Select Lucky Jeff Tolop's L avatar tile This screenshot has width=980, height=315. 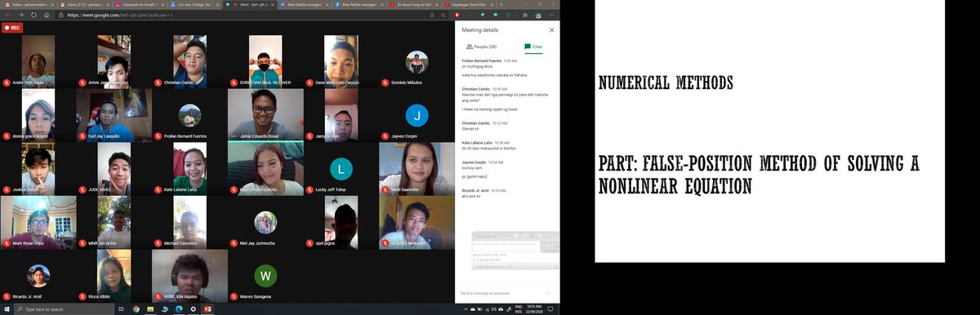341,168
